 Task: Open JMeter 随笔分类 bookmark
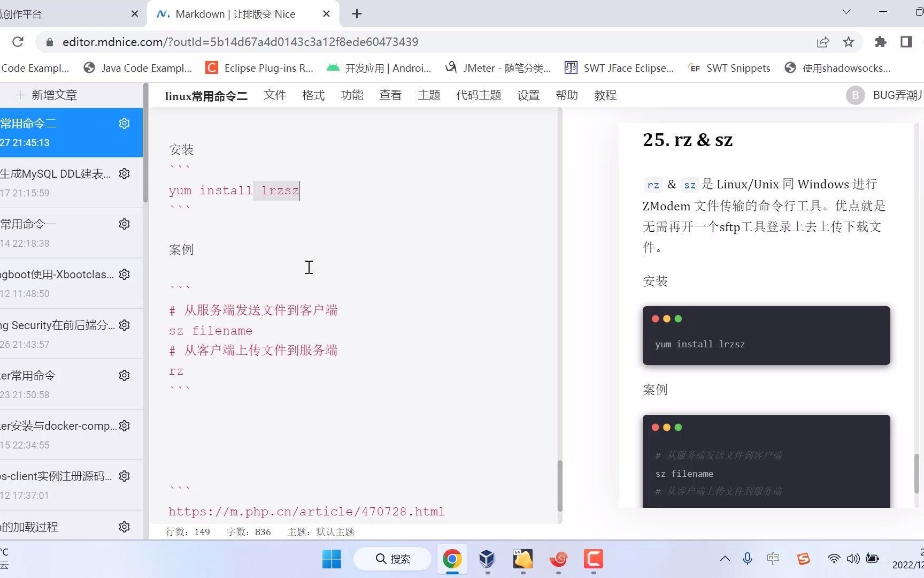498,68
